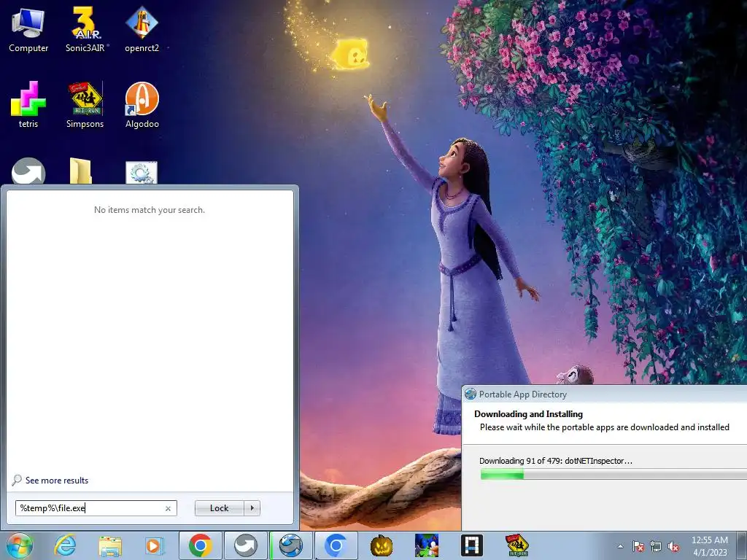
Task: Click the Show desktop strip beside the clock
Action: (741, 545)
